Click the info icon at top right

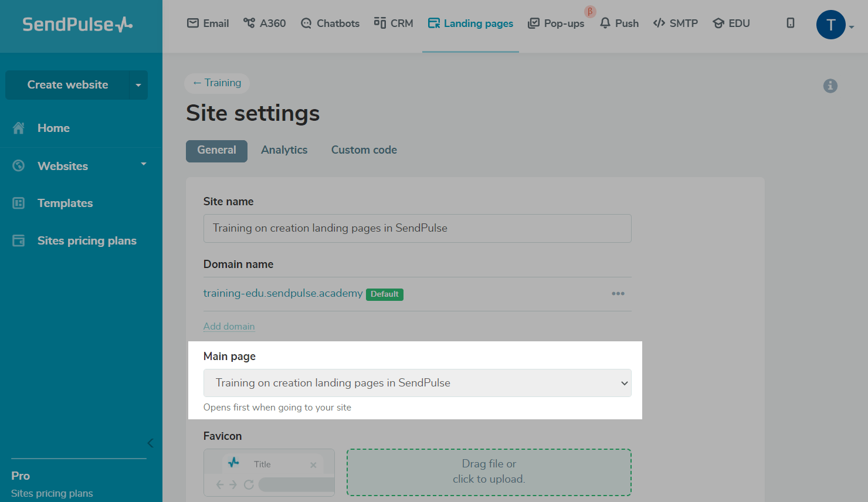pyautogui.click(x=830, y=86)
